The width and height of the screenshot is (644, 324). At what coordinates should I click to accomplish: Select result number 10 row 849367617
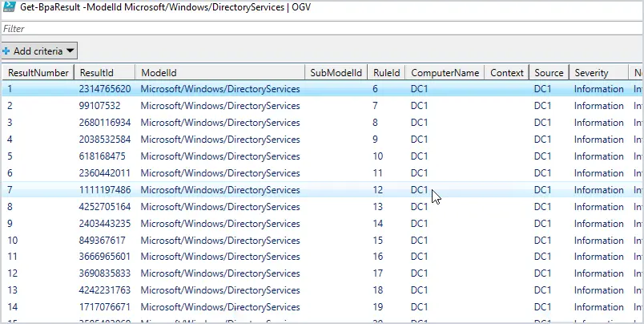point(322,240)
